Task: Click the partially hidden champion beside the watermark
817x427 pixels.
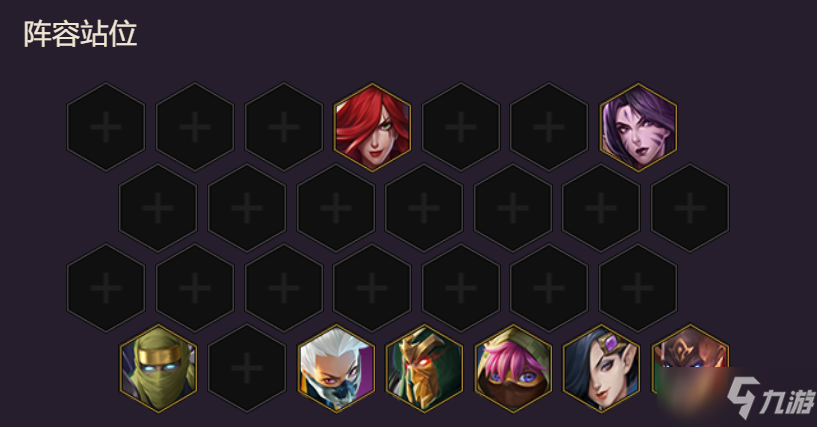Action: tap(690, 369)
